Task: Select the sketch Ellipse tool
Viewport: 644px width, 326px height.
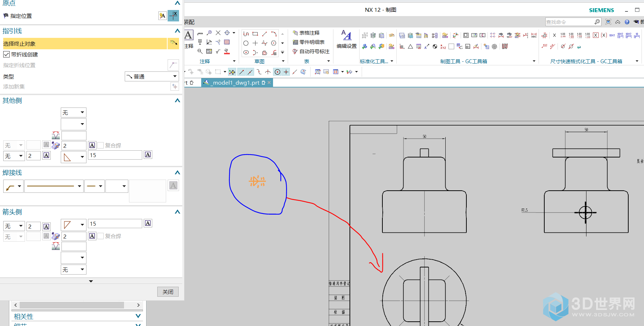Action: (x=246, y=52)
